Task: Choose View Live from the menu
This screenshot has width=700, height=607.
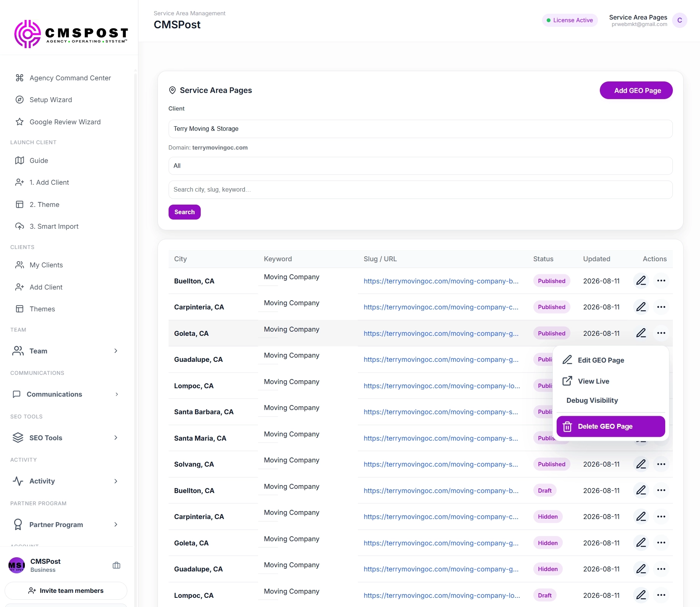Action: pos(611,381)
